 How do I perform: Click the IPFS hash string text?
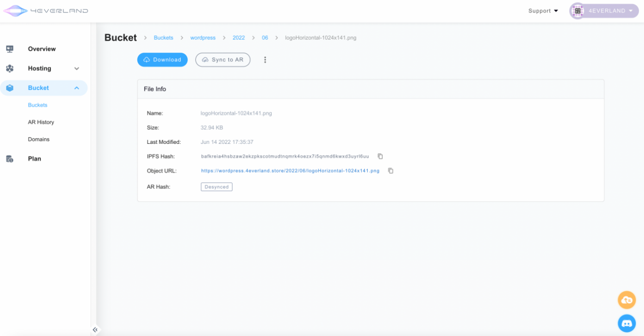pos(285,156)
